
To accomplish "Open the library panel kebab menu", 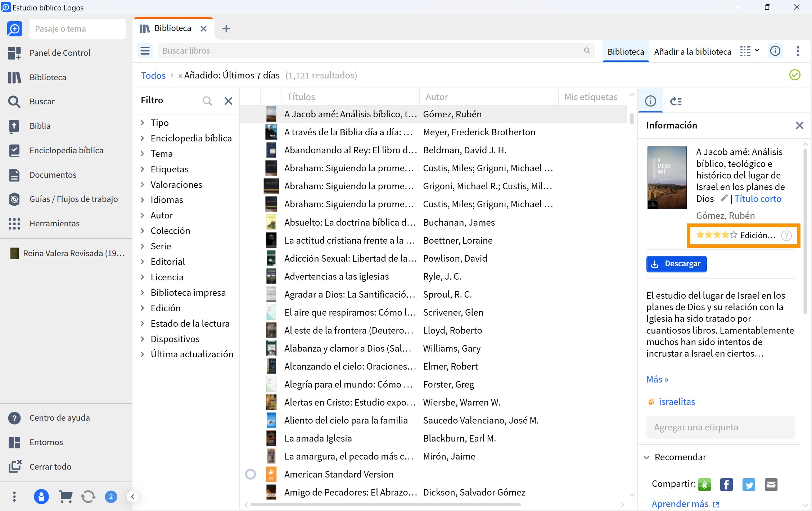I will click(x=798, y=51).
